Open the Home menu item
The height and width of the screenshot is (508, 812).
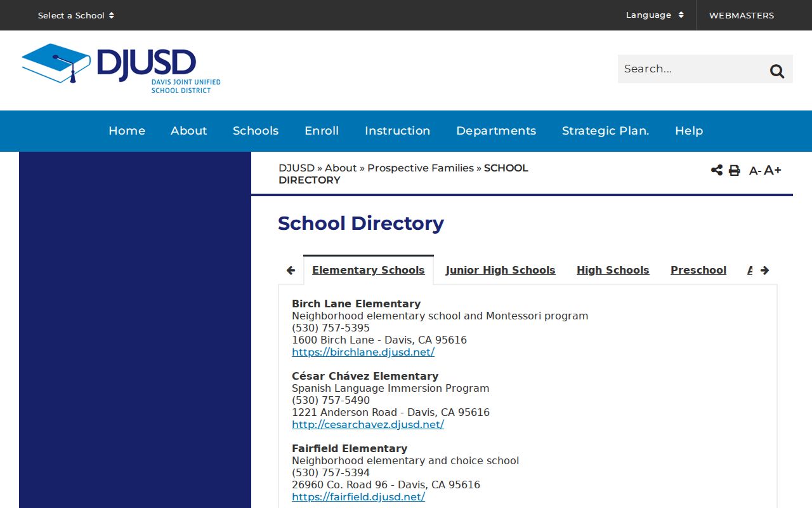127,131
